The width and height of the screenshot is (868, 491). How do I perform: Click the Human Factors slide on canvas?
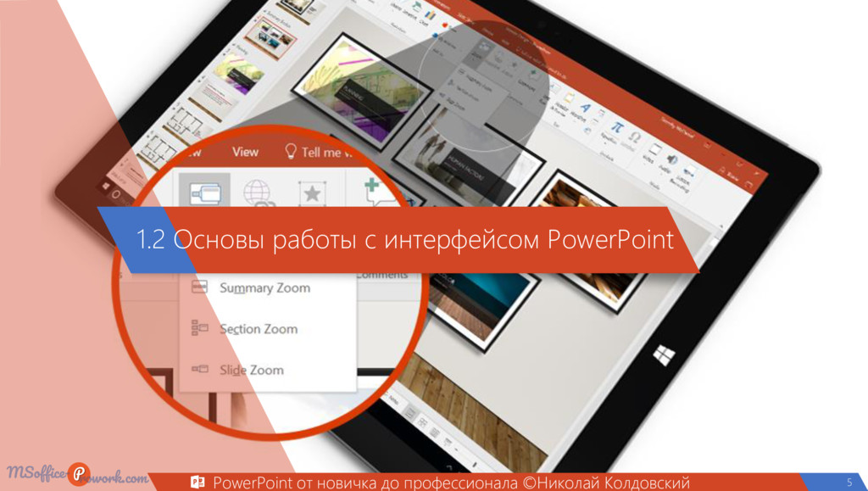click(x=469, y=159)
